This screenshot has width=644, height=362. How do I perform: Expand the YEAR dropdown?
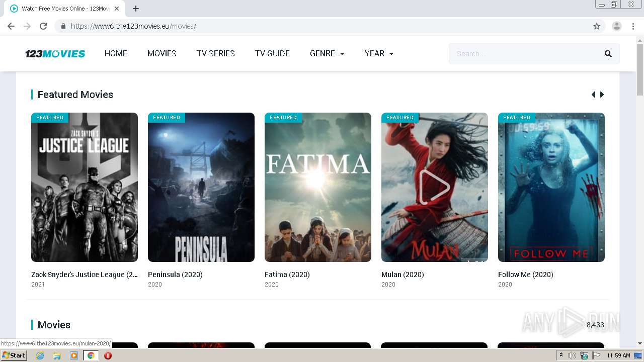(x=379, y=53)
